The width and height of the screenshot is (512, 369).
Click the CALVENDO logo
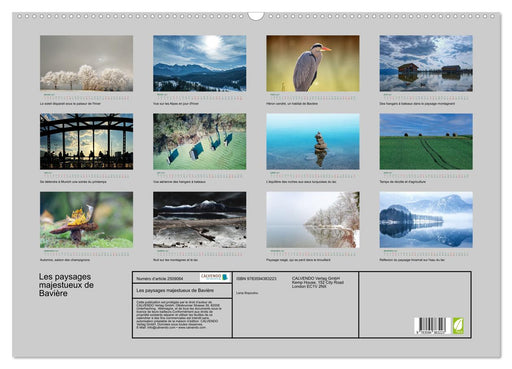point(215,277)
